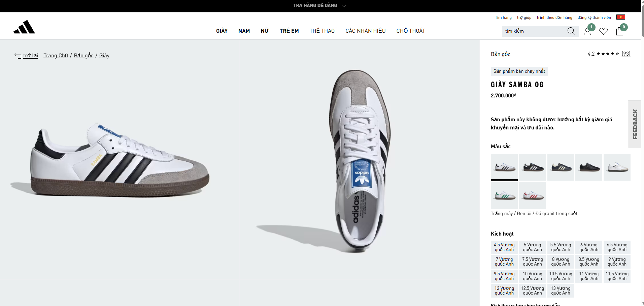
Task: Open the NỮ menu
Action: click(x=265, y=31)
